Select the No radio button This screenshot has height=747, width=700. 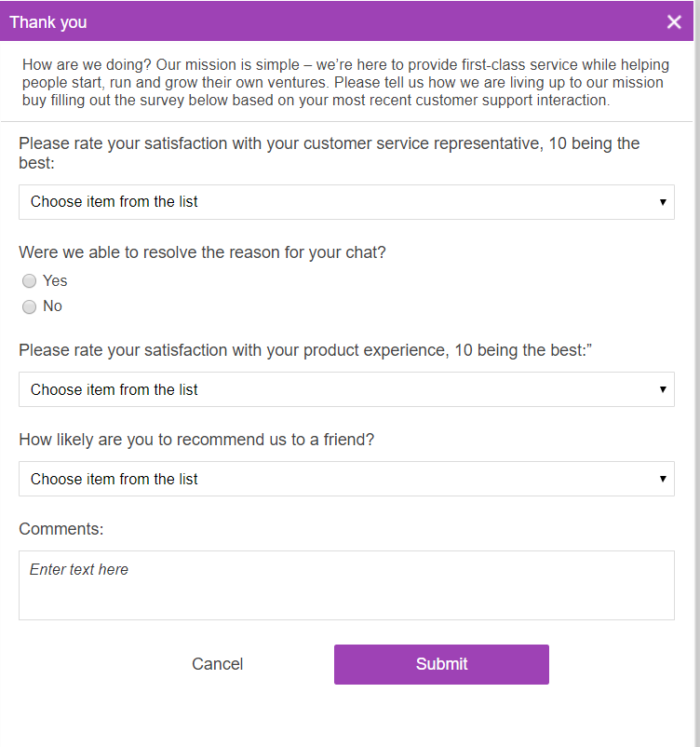coord(30,306)
